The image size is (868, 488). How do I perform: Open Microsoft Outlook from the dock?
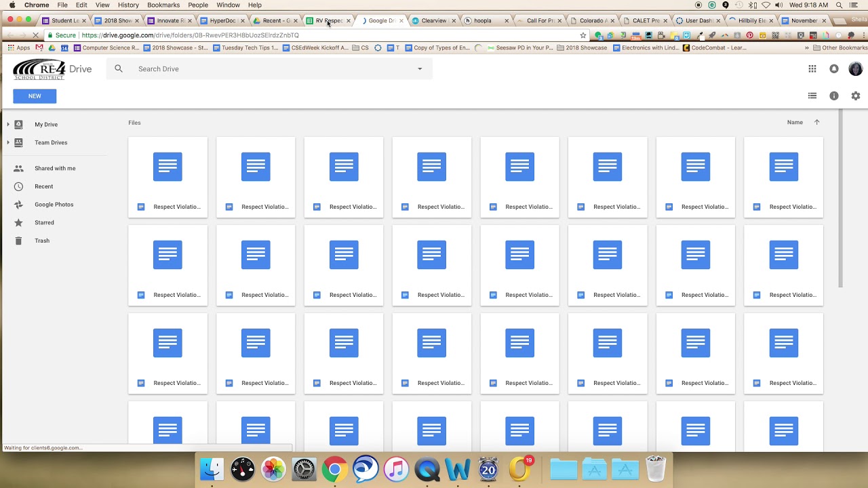(519, 468)
